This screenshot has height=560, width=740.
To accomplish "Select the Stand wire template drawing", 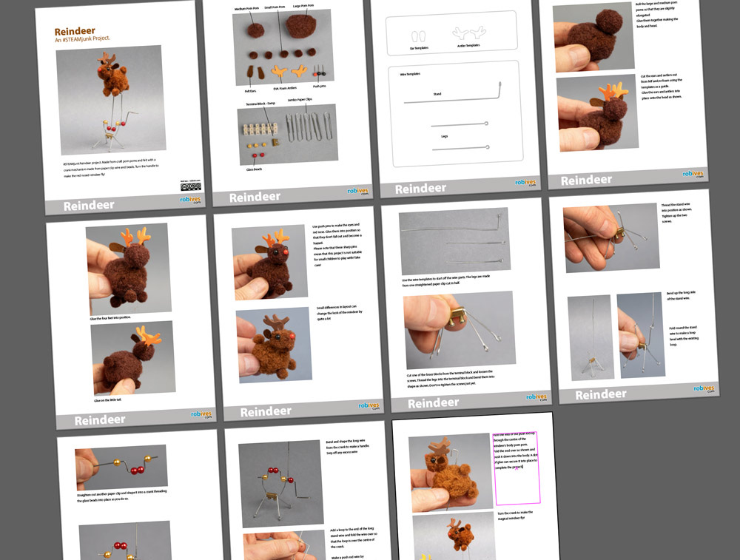I will pyautogui.click(x=453, y=93).
